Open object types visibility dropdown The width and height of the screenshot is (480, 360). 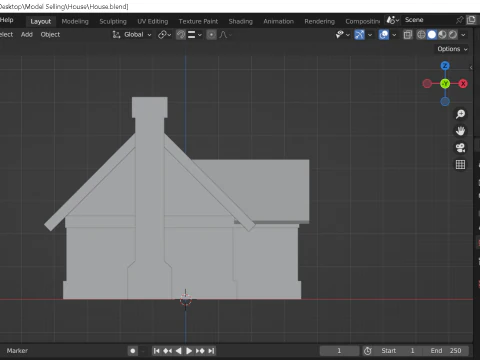(x=342, y=35)
